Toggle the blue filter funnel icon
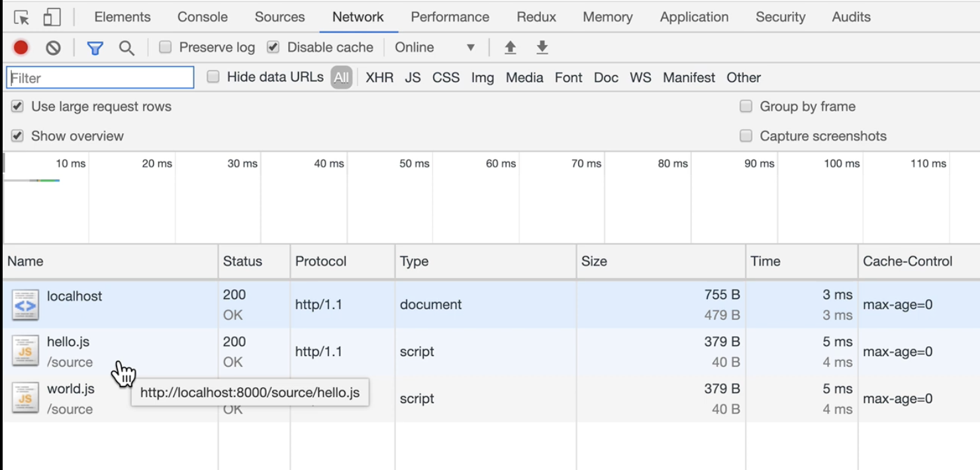Screen dimensions: 980x470 95,48
